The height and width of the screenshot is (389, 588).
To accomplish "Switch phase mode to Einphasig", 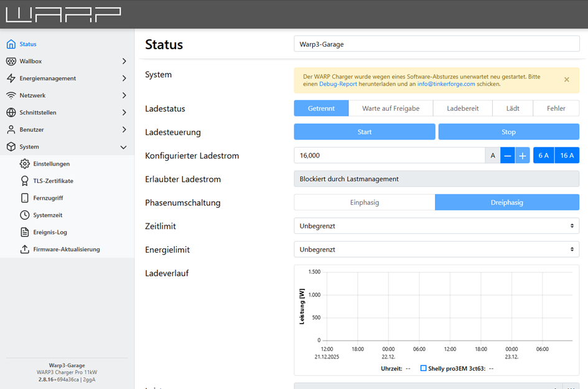I will (364, 202).
